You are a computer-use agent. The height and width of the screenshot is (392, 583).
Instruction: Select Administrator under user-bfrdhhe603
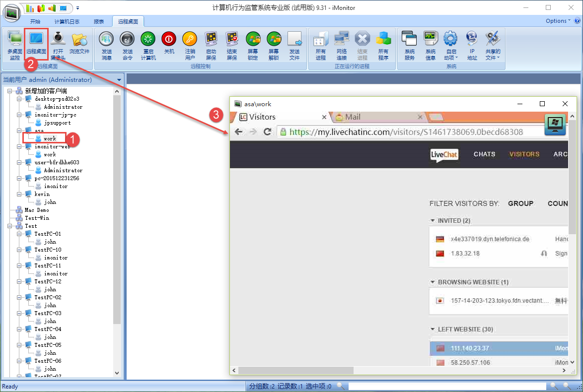[63, 171]
